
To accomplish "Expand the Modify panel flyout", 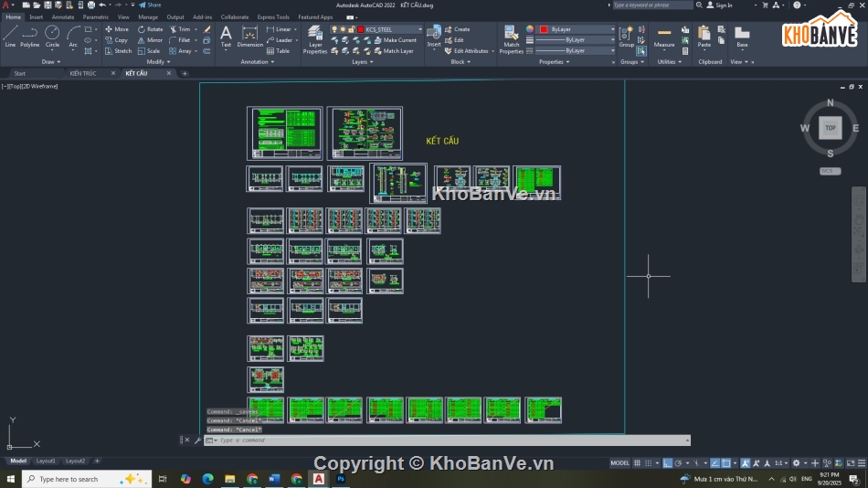I will pos(155,62).
